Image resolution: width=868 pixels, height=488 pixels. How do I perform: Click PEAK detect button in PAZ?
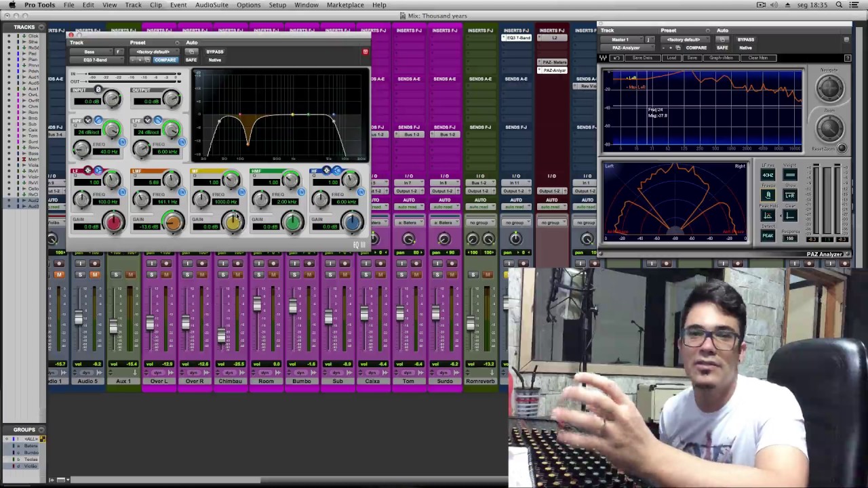(x=768, y=236)
